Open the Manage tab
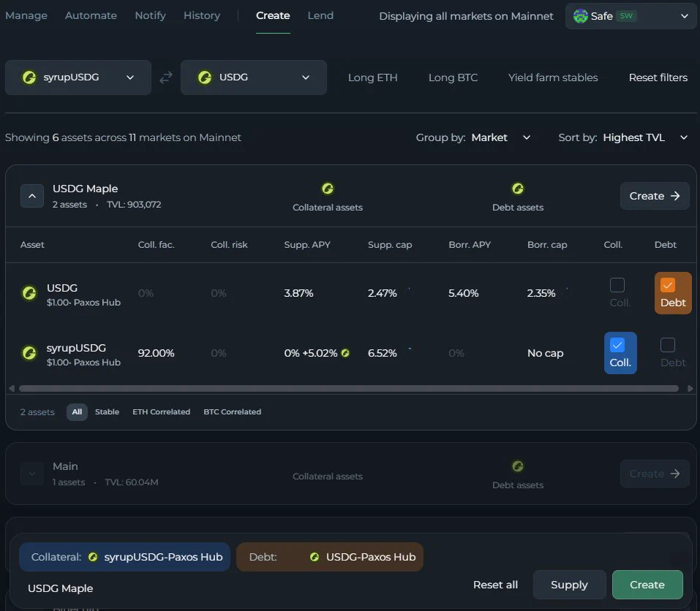This screenshot has height=611, width=700. point(26,15)
